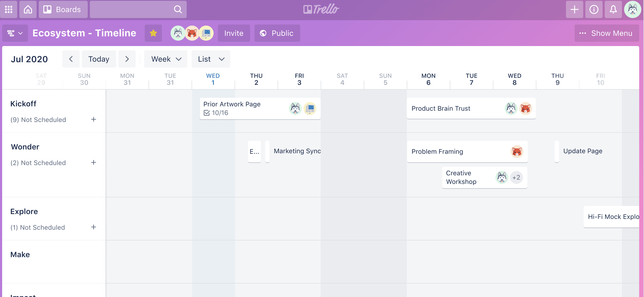Viewport: 644px width, 297px height.
Task: Add a card to the Kickoff list
Action: 93,120
